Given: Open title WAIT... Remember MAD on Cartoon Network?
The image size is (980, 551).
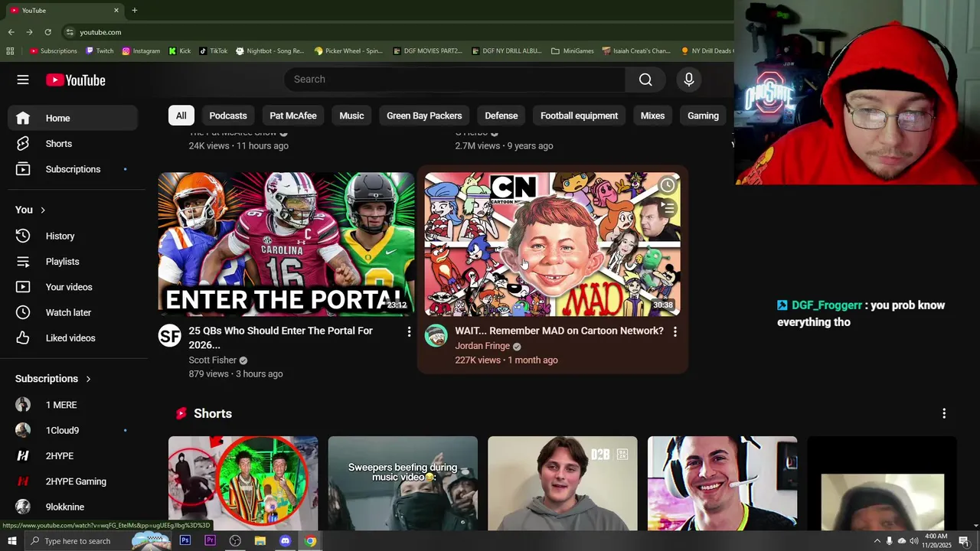Looking at the screenshot, I should coord(559,331).
